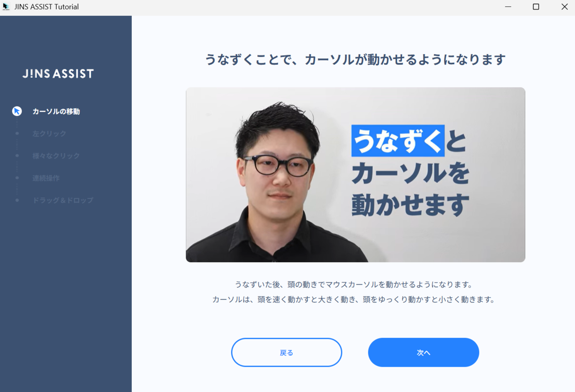
Task: Jump to the ドラッグ&ドロップ step
Action: (63, 200)
